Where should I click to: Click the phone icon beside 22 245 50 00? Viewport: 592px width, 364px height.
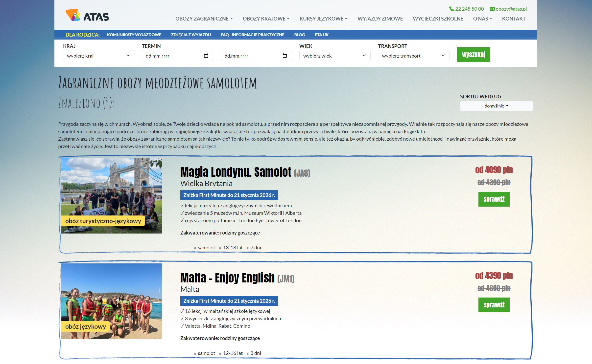pyautogui.click(x=451, y=9)
